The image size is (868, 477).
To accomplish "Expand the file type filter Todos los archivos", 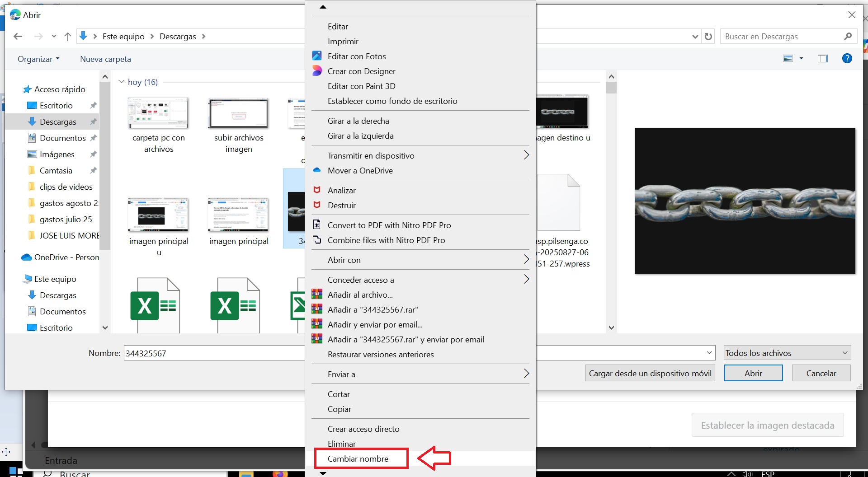I will click(x=787, y=353).
